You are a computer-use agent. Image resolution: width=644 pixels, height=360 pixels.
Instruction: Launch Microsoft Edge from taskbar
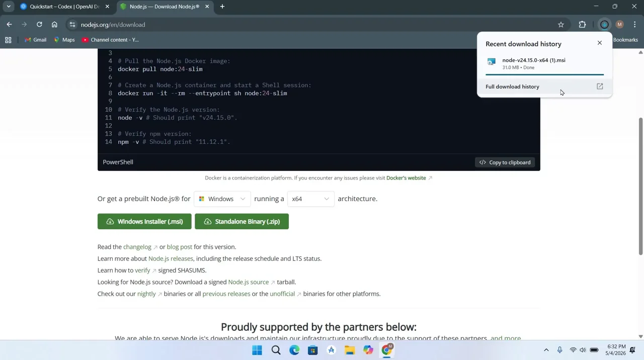pyautogui.click(x=294, y=350)
